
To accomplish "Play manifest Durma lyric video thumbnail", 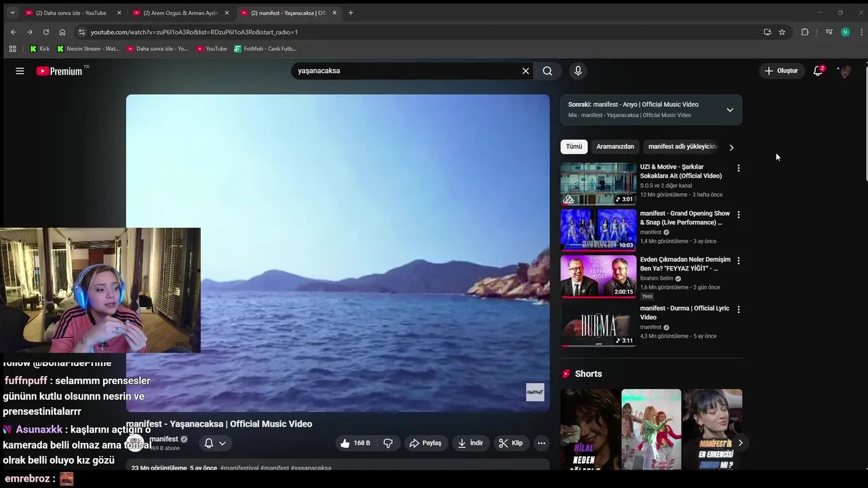I will coord(598,325).
